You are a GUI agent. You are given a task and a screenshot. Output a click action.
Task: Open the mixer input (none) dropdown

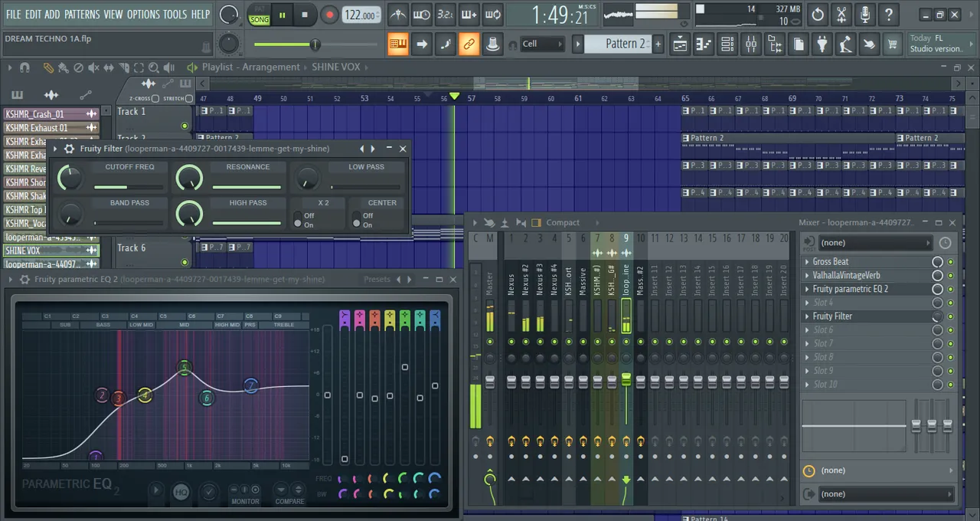[x=875, y=243]
